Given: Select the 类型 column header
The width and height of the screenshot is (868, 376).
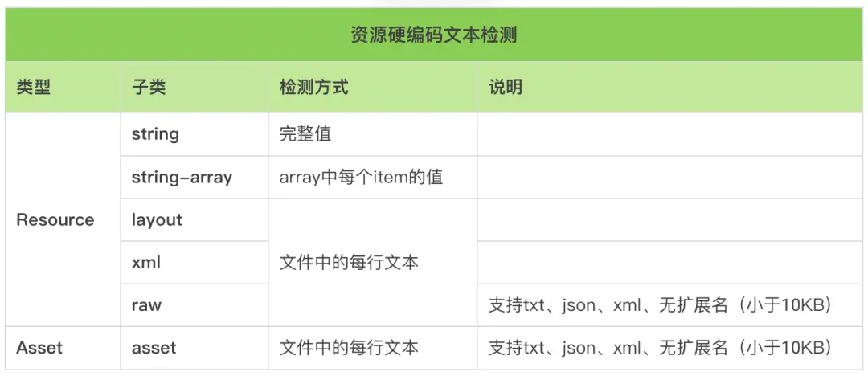Looking at the screenshot, I should [x=33, y=88].
